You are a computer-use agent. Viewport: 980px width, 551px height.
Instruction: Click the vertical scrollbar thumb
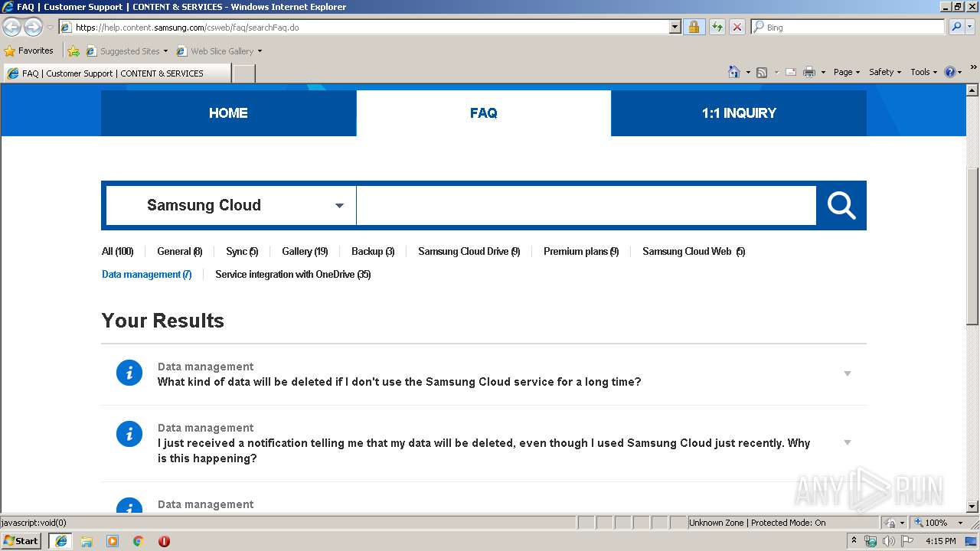click(972, 246)
